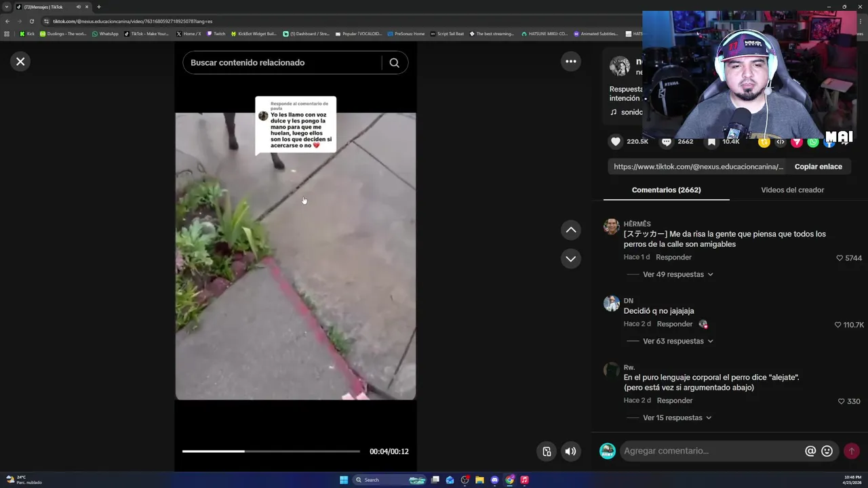This screenshot has height=488, width=868.
Task: Open creator avatar at top of panel
Action: coord(620,66)
